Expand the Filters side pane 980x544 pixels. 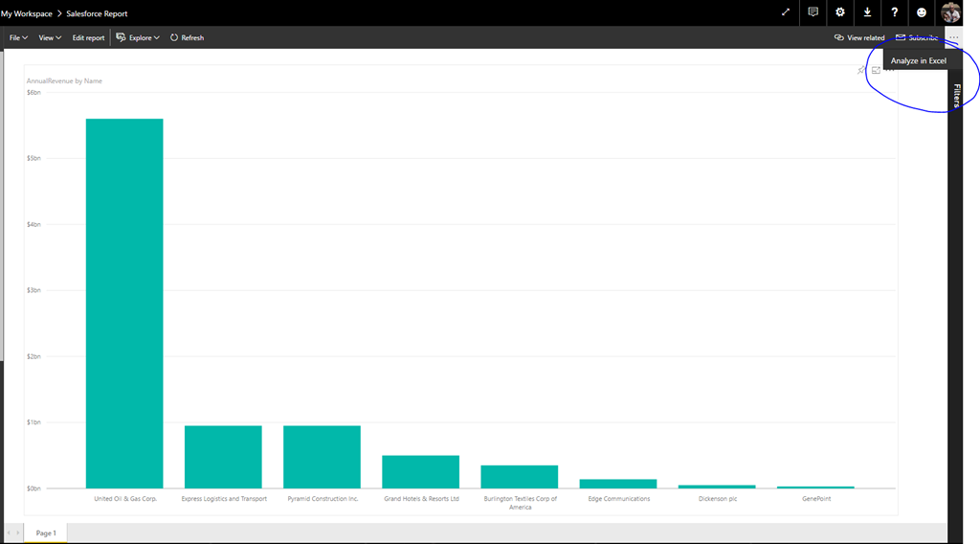[x=957, y=96]
